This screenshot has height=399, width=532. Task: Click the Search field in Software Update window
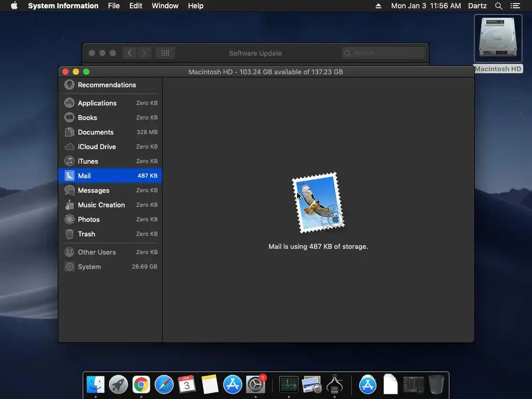point(383,53)
